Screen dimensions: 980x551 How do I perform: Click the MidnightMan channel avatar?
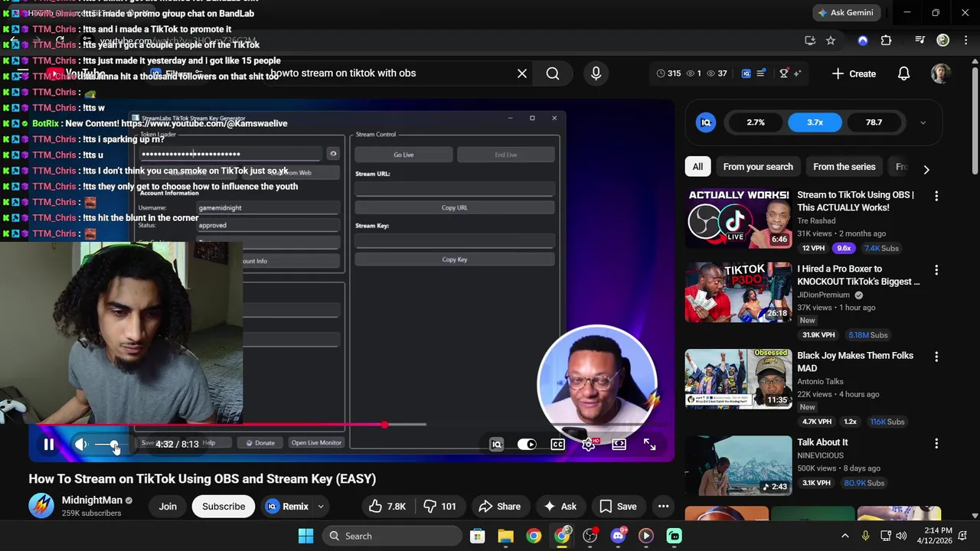[41, 506]
